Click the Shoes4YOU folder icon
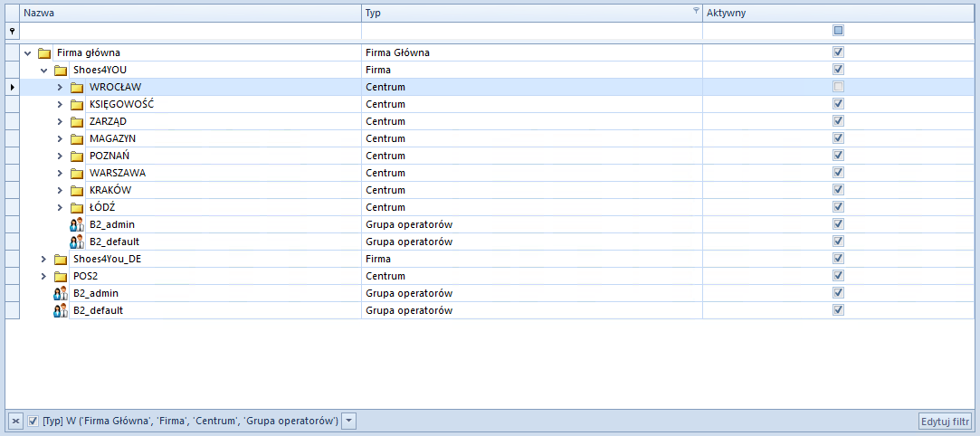The image size is (980, 436). pos(60,70)
